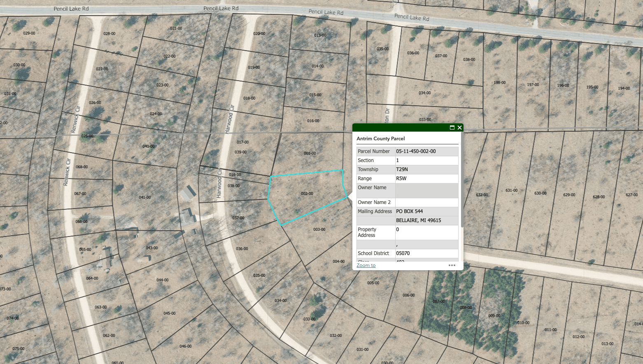Click parcel labeled 198-00
The height and width of the screenshot is (364, 643).
(499, 83)
